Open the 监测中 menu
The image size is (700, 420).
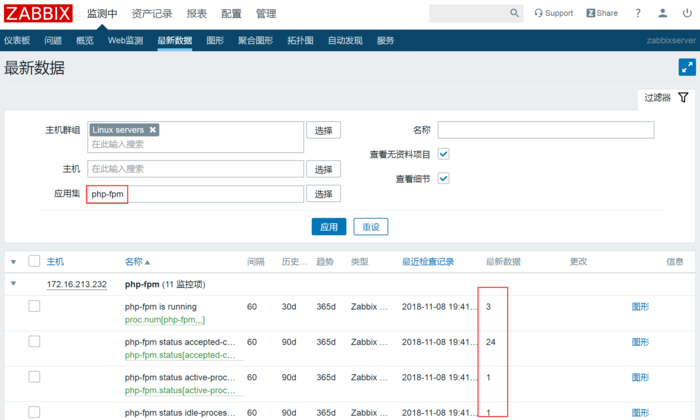click(x=102, y=14)
